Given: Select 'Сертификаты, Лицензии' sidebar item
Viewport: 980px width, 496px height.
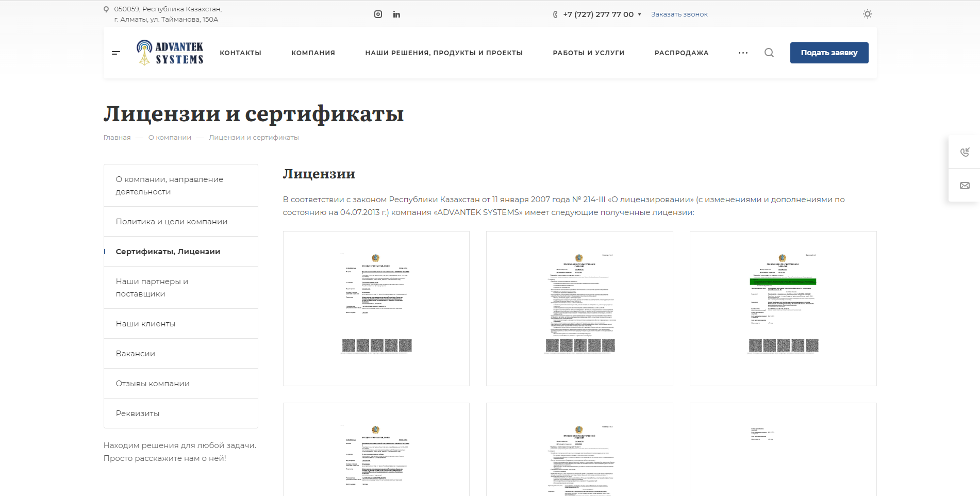Looking at the screenshot, I should (181, 252).
